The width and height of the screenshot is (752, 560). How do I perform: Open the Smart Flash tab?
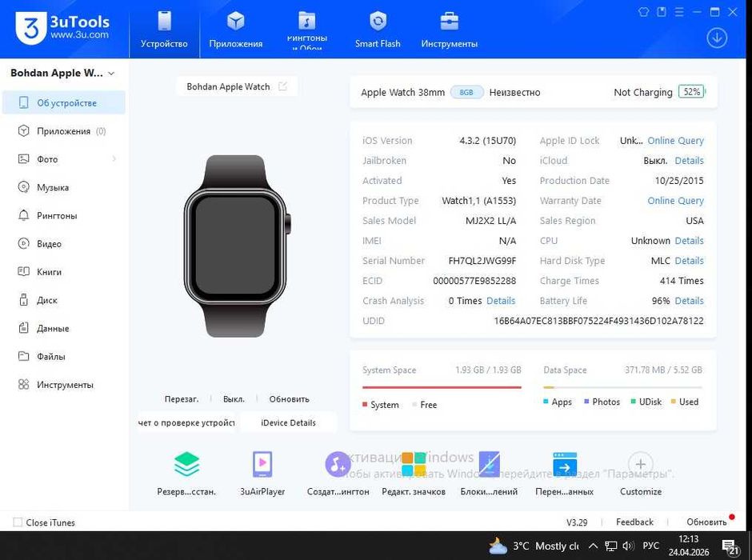coord(378,30)
